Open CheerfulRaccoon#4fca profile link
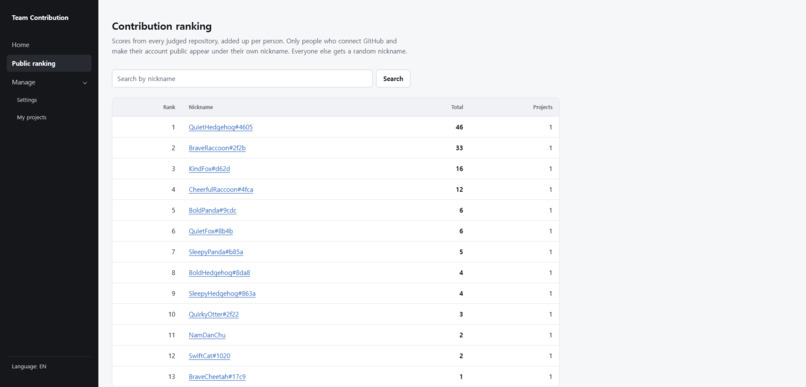Image resolution: width=806 pixels, height=387 pixels. [x=221, y=190]
